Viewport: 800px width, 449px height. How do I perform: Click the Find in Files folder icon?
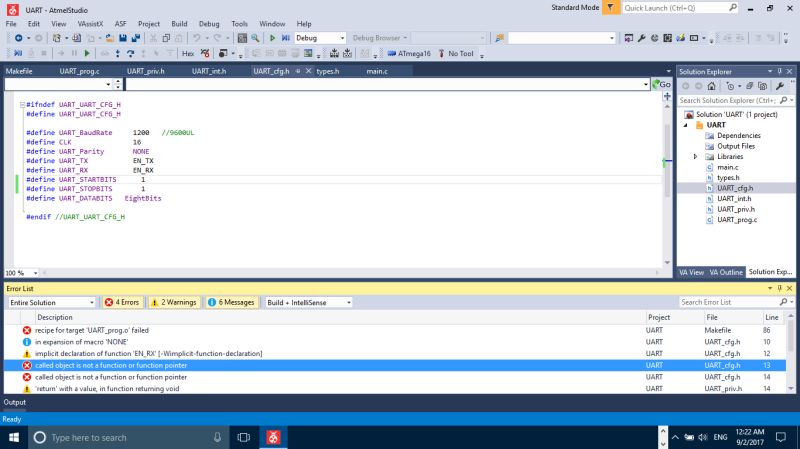(x=499, y=38)
